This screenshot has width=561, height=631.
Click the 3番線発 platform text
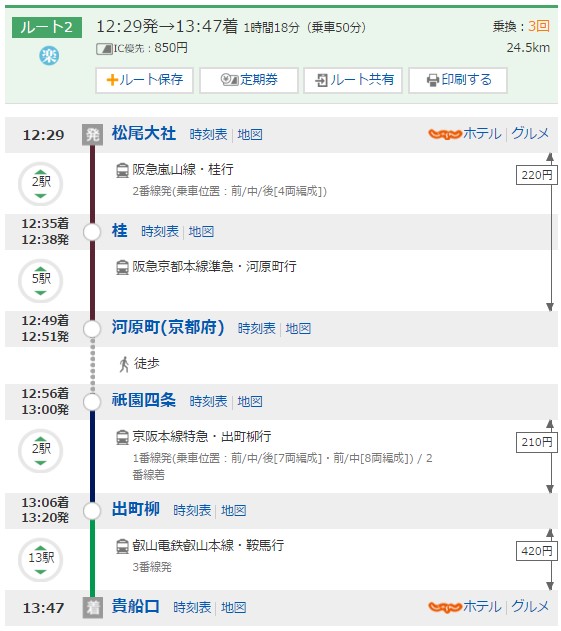152,567
